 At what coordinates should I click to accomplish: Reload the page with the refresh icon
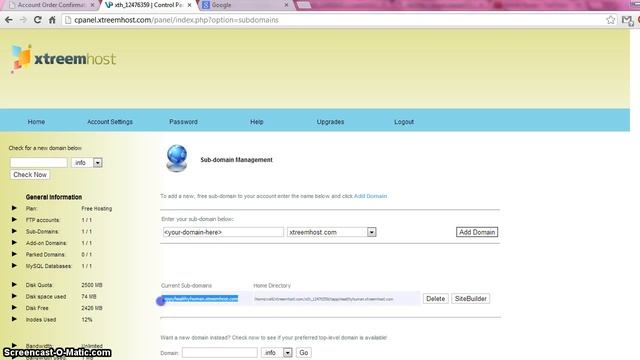pyautogui.click(x=38, y=20)
